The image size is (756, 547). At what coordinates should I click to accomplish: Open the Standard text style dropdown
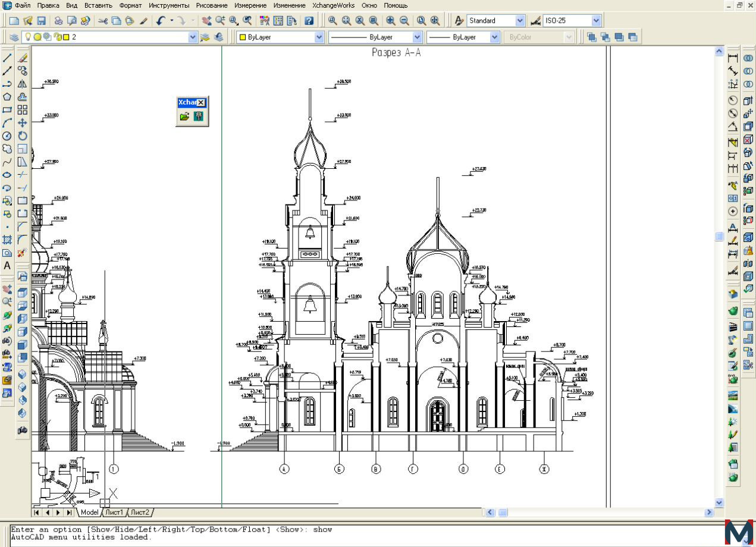point(520,20)
